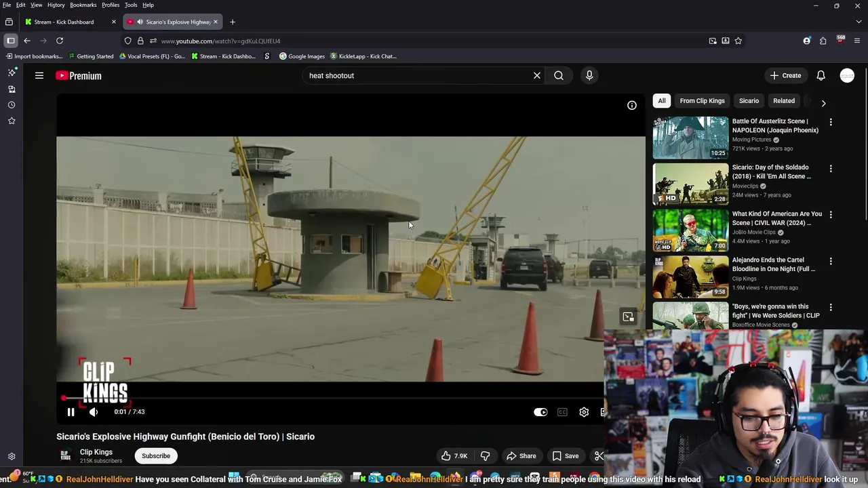The image size is (868, 488).
Task: Open Sicario Day of the Soldado thumbnail
Action: coord(690,184)
